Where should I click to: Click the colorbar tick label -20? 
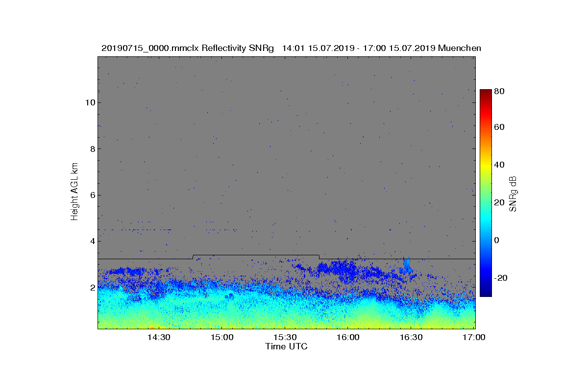tap(501, 278)
